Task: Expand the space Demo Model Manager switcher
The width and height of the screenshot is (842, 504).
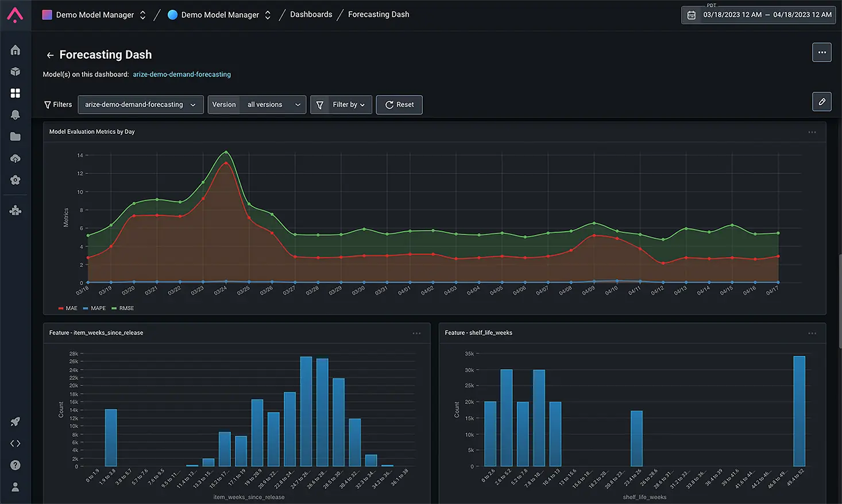Action: click(268, 15)
